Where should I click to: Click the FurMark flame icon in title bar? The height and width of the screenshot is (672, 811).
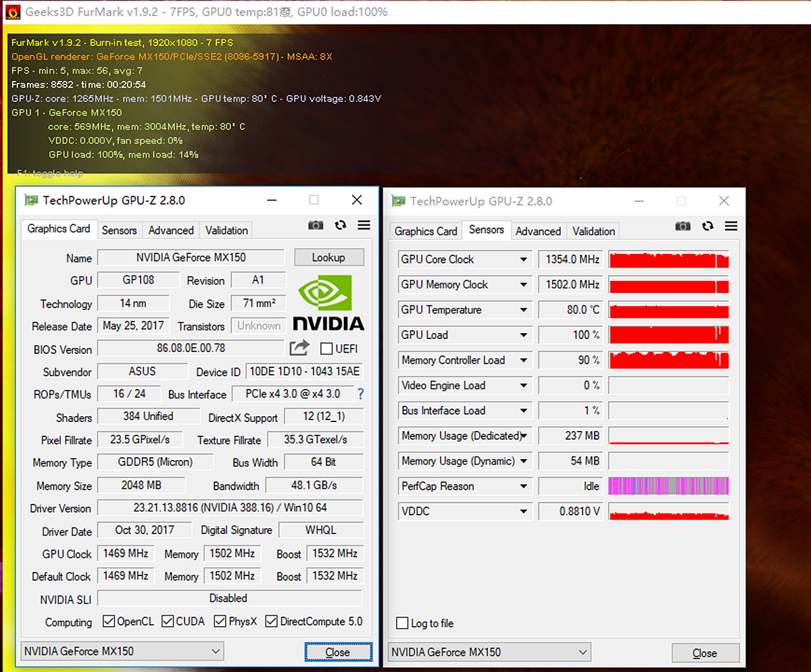click(12, 12)
